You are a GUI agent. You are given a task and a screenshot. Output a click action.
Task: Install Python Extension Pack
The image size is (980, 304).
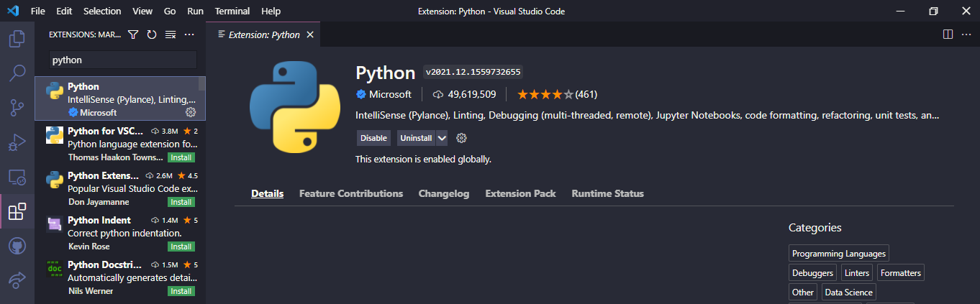pyautogui.click(x=181, y=202)
